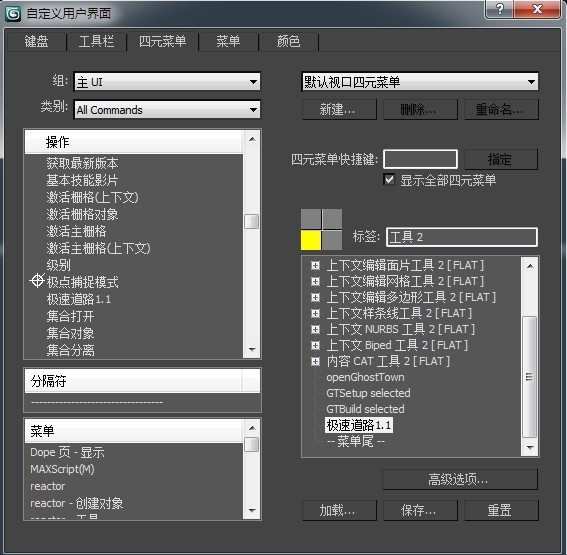Click the snap crosshair icon beside 极点捕捉模式

tap(37, 281)
